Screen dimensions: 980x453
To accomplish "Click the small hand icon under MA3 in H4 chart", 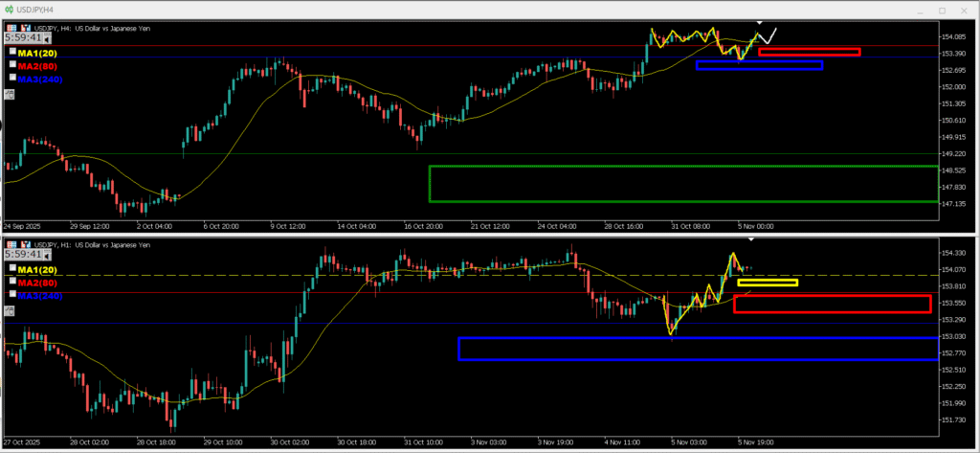I will point(10,94).
